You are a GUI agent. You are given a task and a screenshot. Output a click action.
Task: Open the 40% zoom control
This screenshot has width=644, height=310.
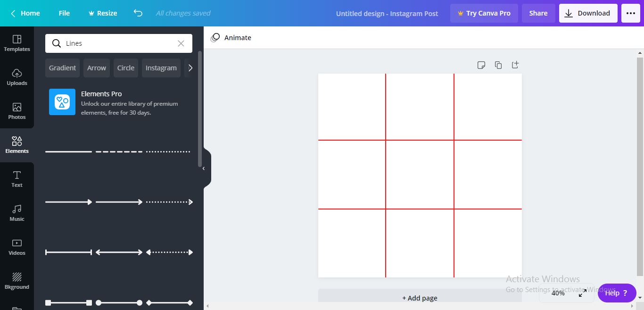click(x=558, y=293)
